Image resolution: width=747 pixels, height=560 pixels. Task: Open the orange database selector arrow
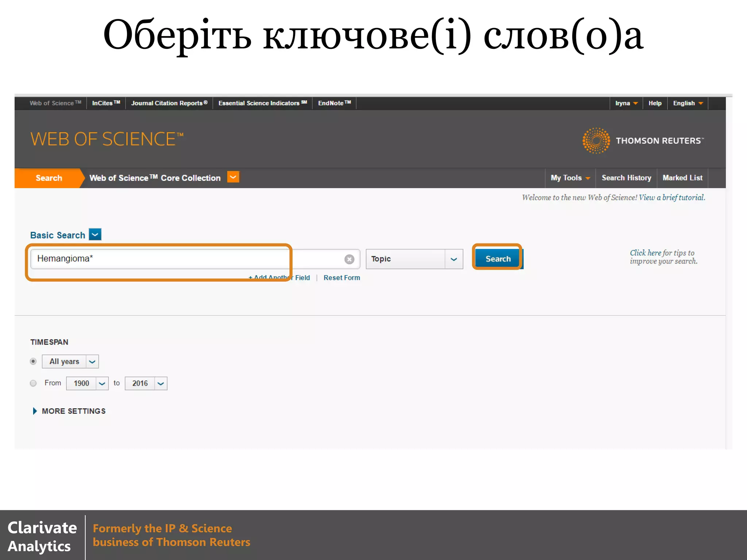[x=233, y=177]
